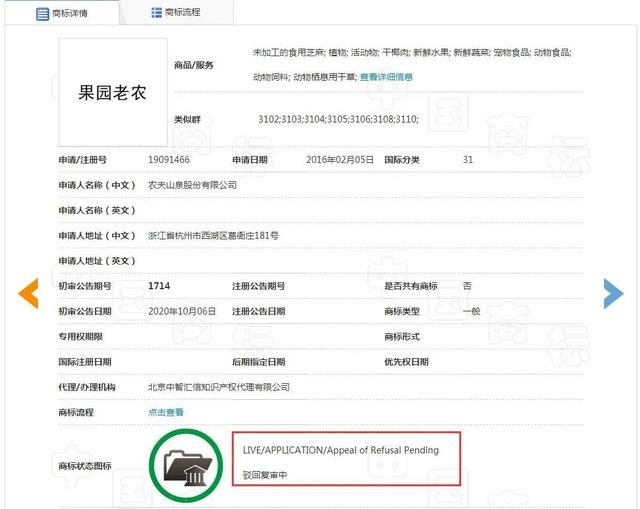Select goods text 未加工的食用芝麻
This screenshot has height=509, width=640.
pyautogui.click(x=288, y=52)
